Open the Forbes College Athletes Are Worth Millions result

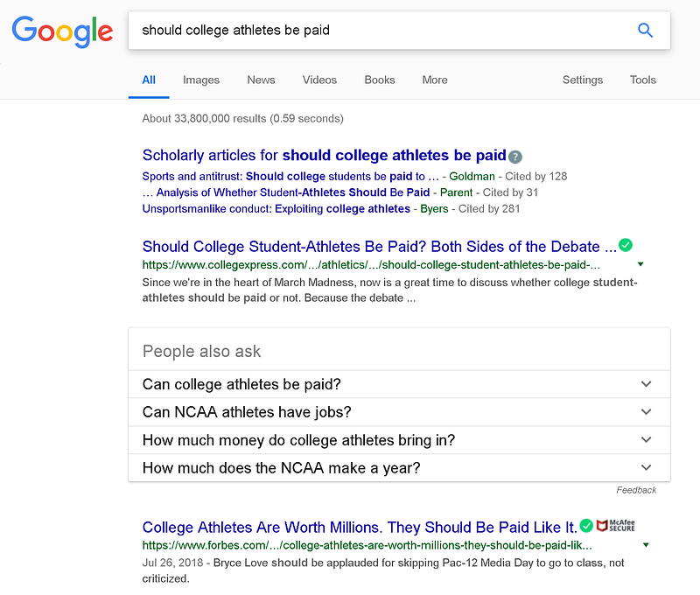pyautogui.click(x=360, y=527)
